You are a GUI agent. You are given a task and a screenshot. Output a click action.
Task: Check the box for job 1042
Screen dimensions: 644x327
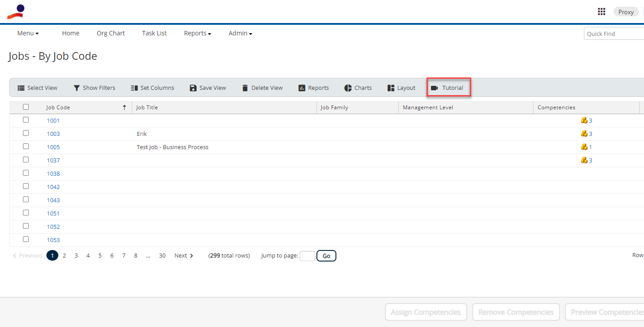(26, 186)
